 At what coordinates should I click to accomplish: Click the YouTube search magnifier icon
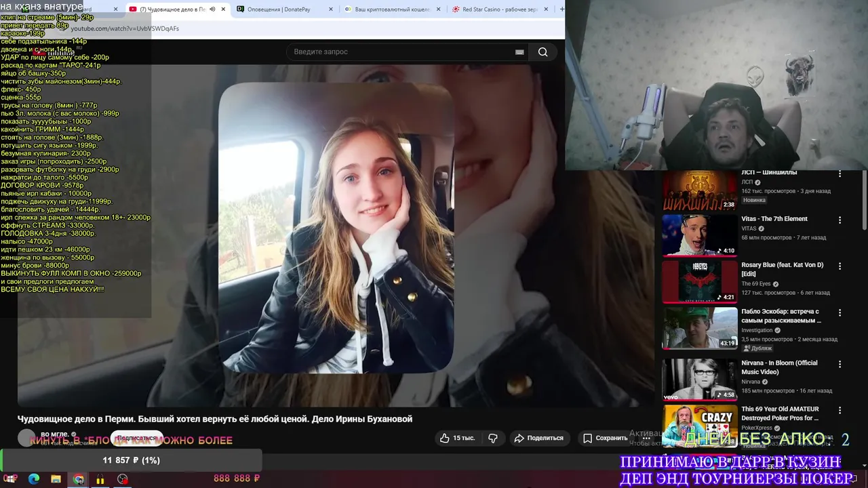[x=542, y=52]
